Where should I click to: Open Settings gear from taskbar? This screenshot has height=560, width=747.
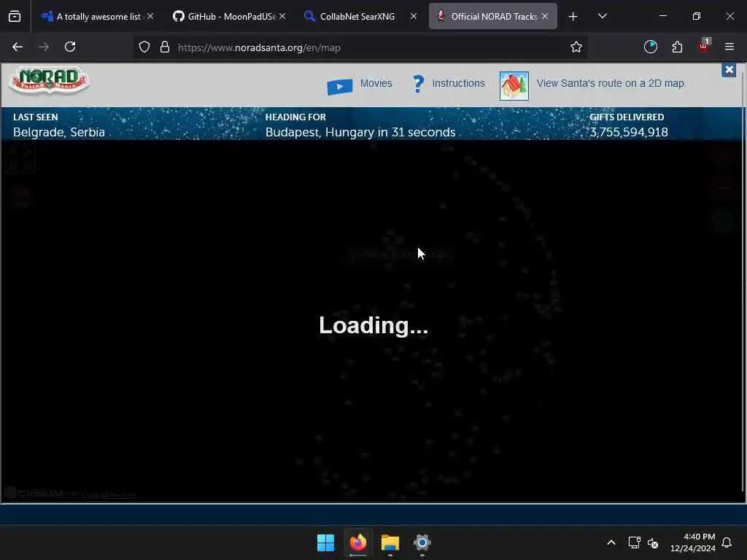[x=422, y=542]
